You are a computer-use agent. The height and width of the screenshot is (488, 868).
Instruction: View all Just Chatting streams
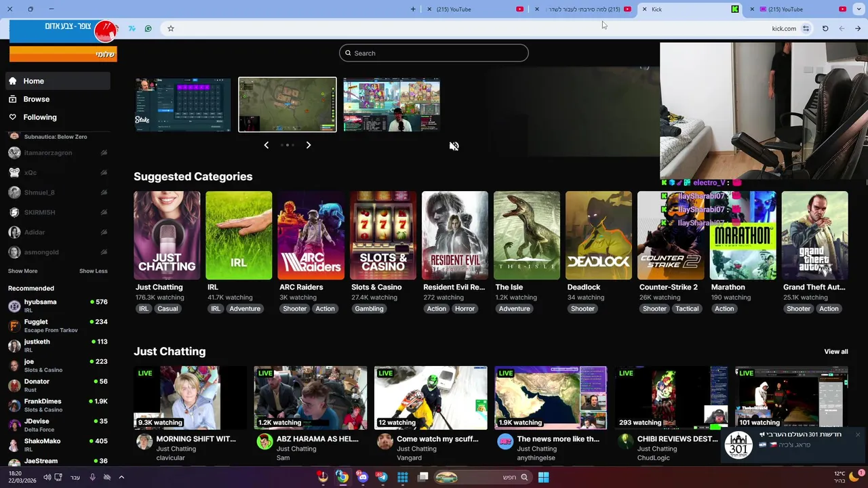tap(835, 352)
